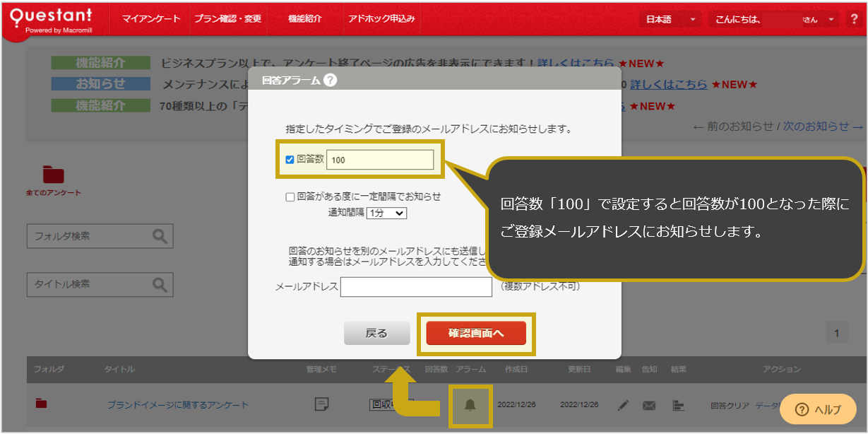Open the アドホック申込み menu item
Image resolution: width=868 pixels, height=434 pixels.
pyautogui.click(x=381, y=19)
